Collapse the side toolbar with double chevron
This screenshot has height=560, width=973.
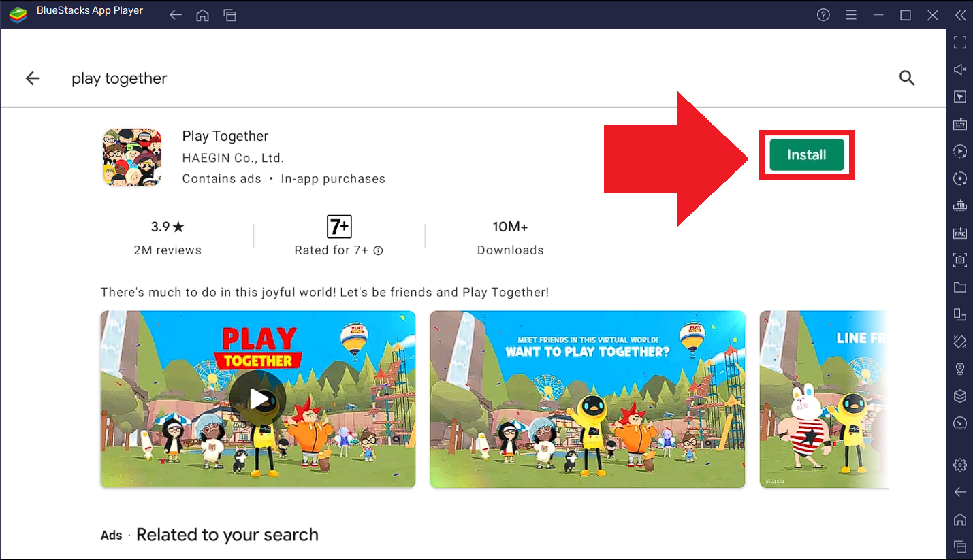959,15
